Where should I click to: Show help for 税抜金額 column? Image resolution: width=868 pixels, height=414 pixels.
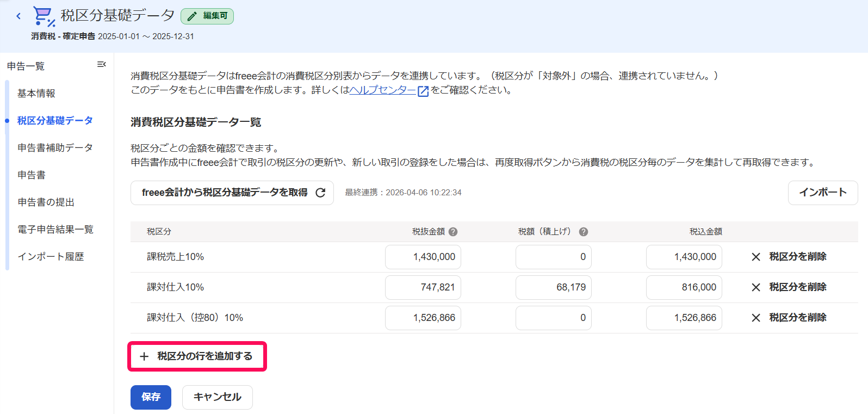(x=453, y=232)
